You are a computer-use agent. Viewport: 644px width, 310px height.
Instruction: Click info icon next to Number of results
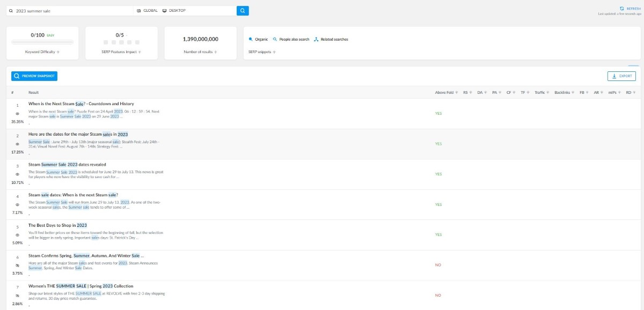(216, 52)
